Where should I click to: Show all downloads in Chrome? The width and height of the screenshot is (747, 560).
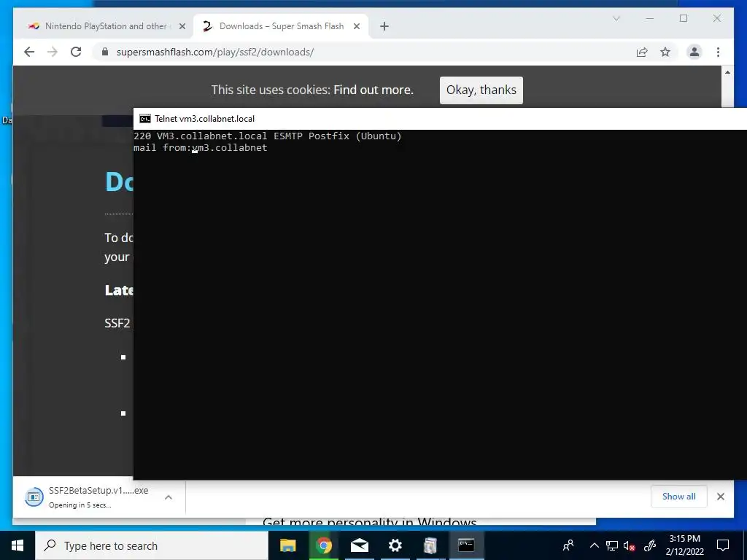click(679, 496)
